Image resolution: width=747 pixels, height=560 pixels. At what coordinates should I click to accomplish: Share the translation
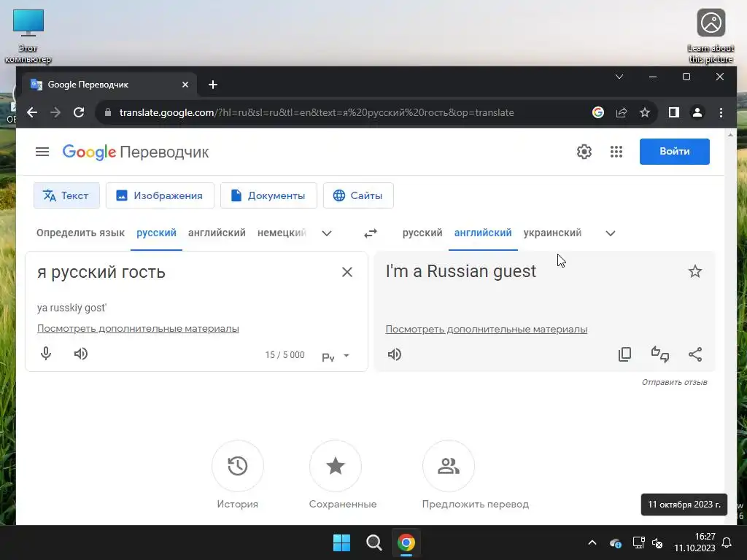point(695,354)
